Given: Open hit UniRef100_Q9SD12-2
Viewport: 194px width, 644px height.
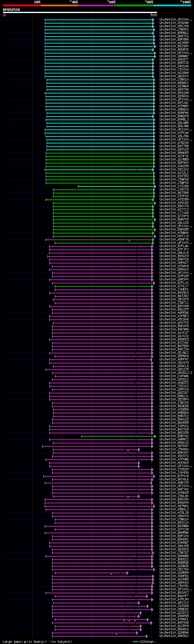Looking at the screenshot, I should click(x=176, y=373).
